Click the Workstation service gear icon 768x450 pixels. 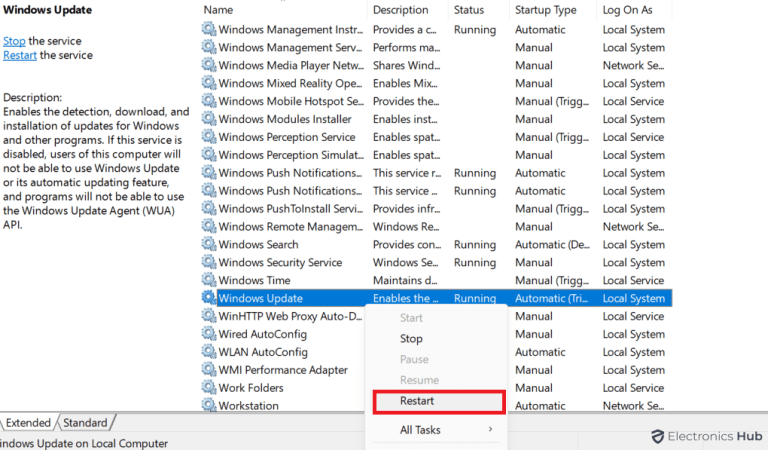coord(208,406)
